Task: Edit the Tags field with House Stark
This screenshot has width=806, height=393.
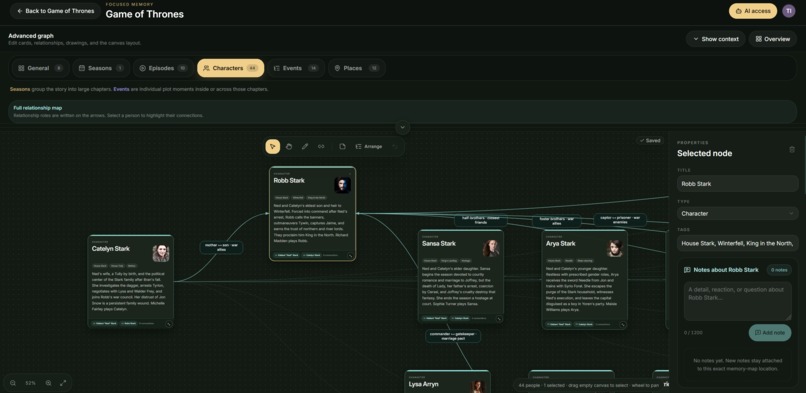Action: coord(738,243)
